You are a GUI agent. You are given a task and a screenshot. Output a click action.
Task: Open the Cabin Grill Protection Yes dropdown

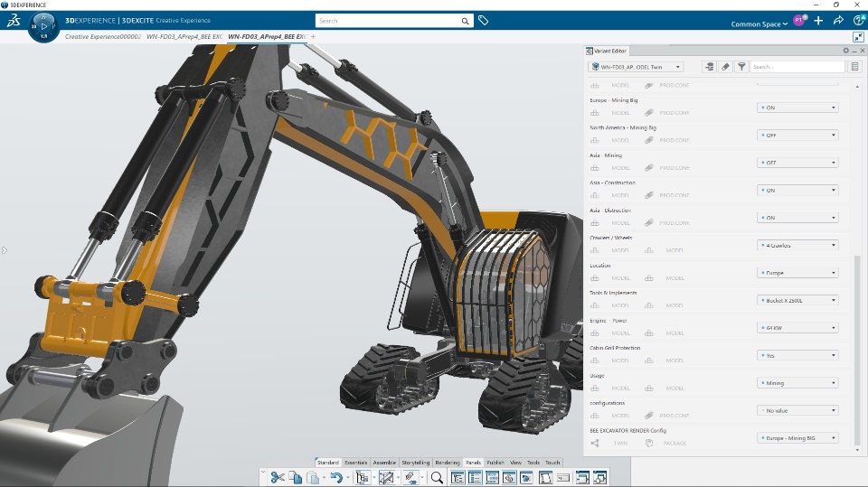(797, 355)
